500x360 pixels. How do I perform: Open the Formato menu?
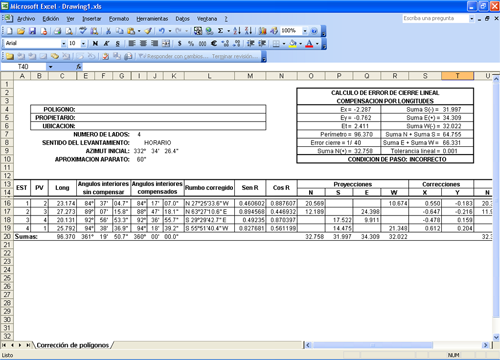119,19
